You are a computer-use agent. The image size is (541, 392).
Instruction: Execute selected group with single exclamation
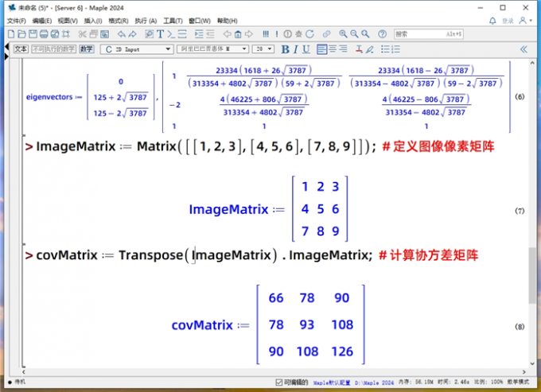tap(277, 33)
